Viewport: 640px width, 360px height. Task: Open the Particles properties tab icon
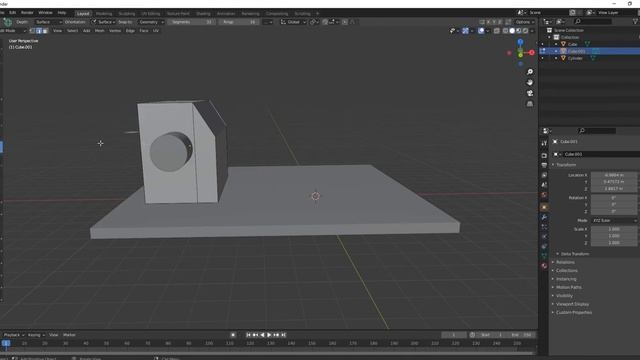click(544, 227)
